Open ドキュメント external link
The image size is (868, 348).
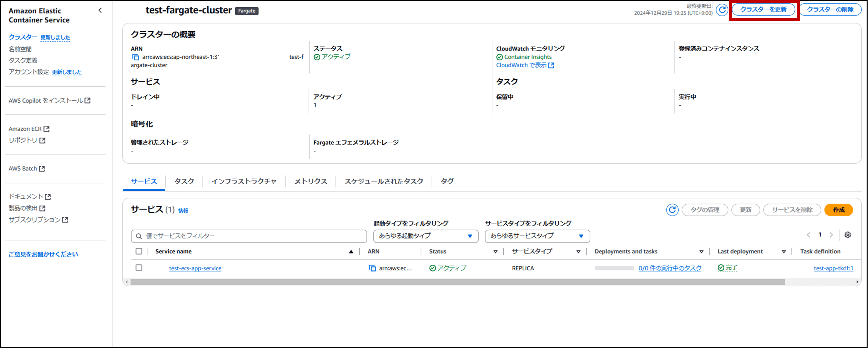[30, 197]
